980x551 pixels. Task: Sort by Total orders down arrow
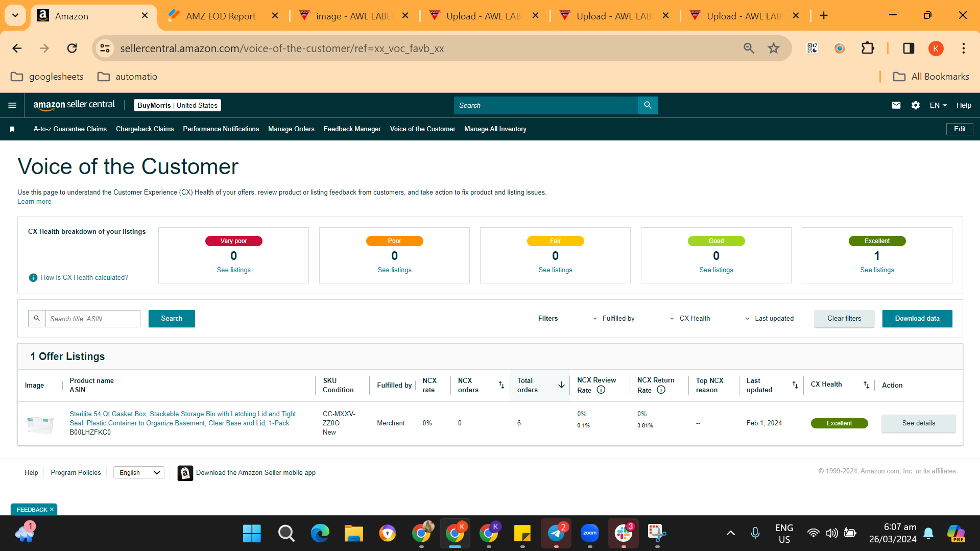561,385
